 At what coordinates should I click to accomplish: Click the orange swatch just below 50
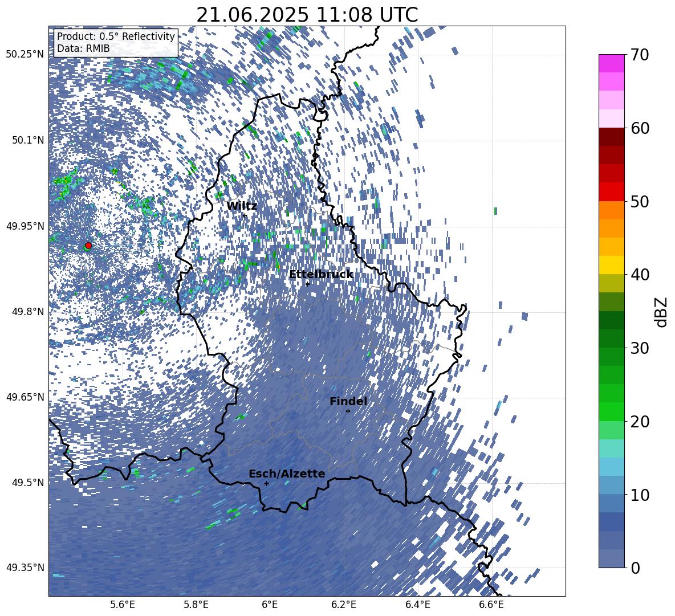[x=611, y=210]
